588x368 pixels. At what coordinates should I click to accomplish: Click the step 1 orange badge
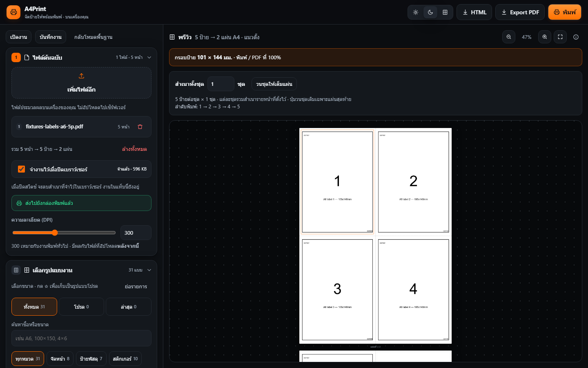point(16,57)
